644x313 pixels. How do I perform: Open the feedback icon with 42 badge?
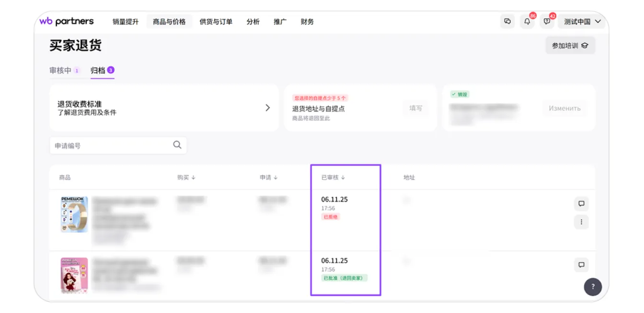click(x=547, y=22)
